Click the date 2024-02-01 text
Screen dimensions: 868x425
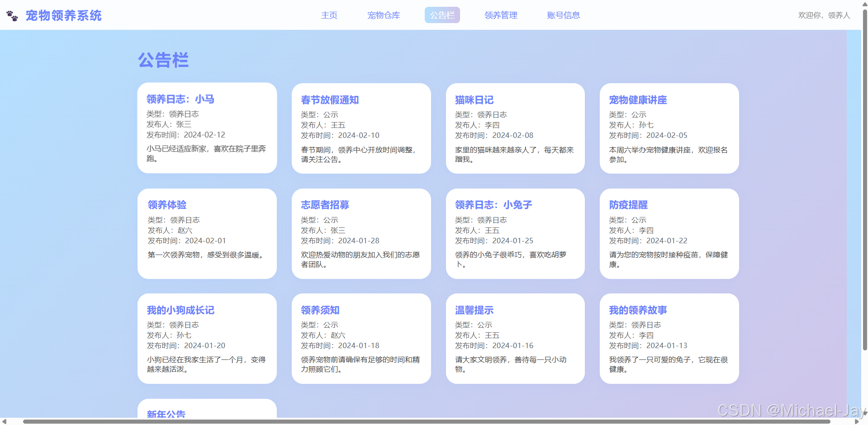(x=205, y=241)
